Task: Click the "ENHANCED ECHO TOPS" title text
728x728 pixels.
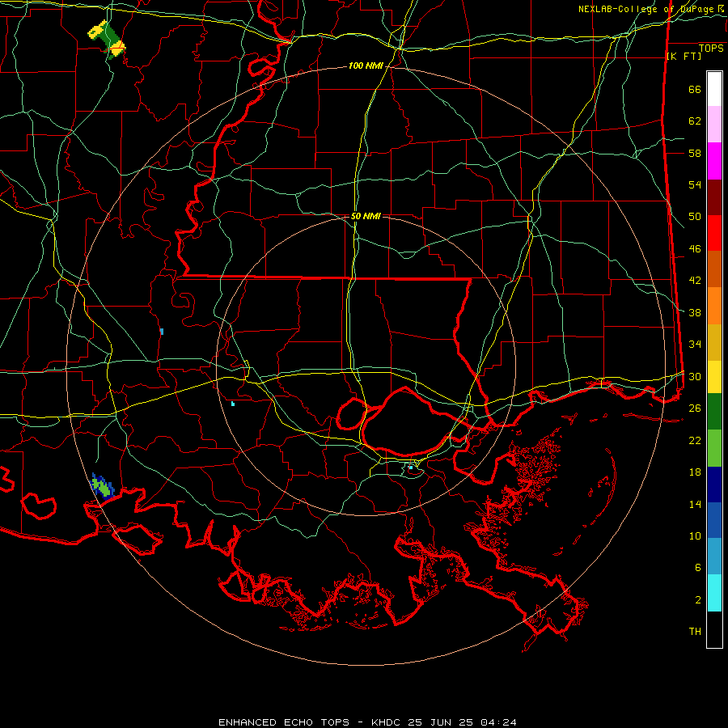Action: click(284, 722)
